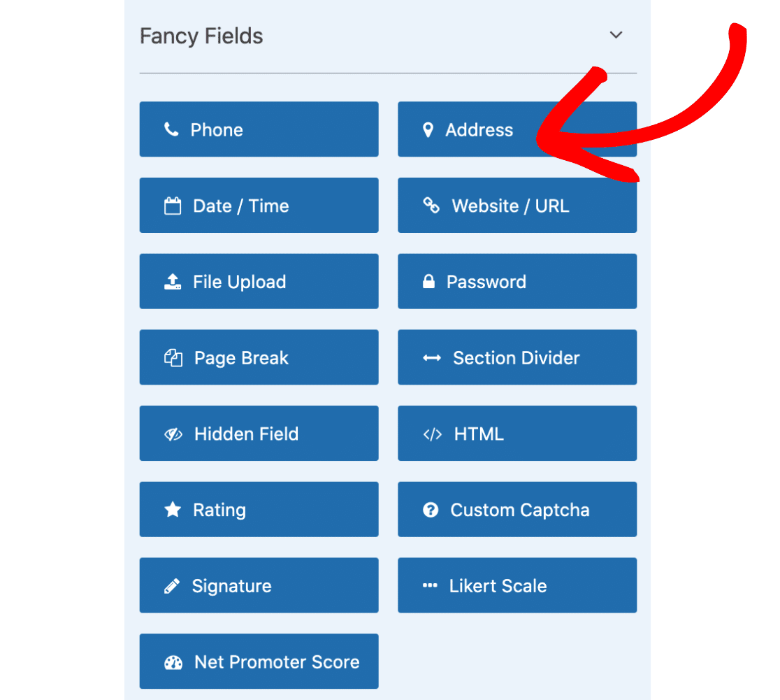The image size is (780, 700).
Task: Select the star icon on Rating
Action: coord(171,509)
